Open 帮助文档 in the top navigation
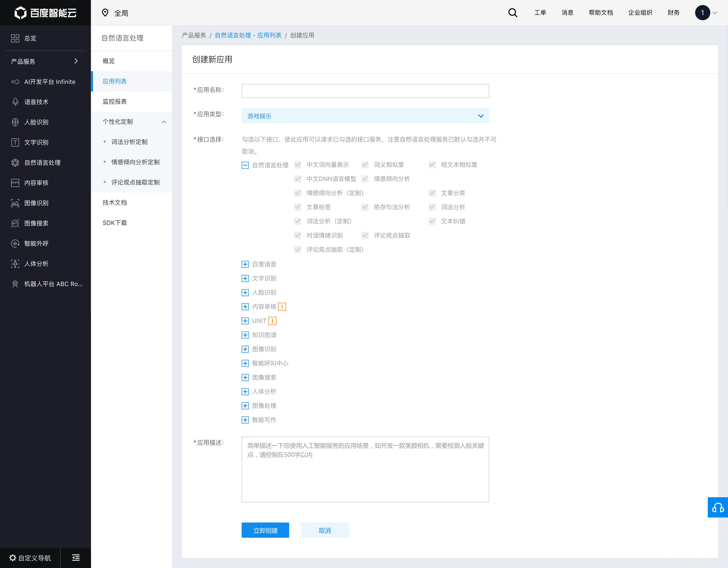The height and width of the screenshot is (568, 728). pos(600,13)
